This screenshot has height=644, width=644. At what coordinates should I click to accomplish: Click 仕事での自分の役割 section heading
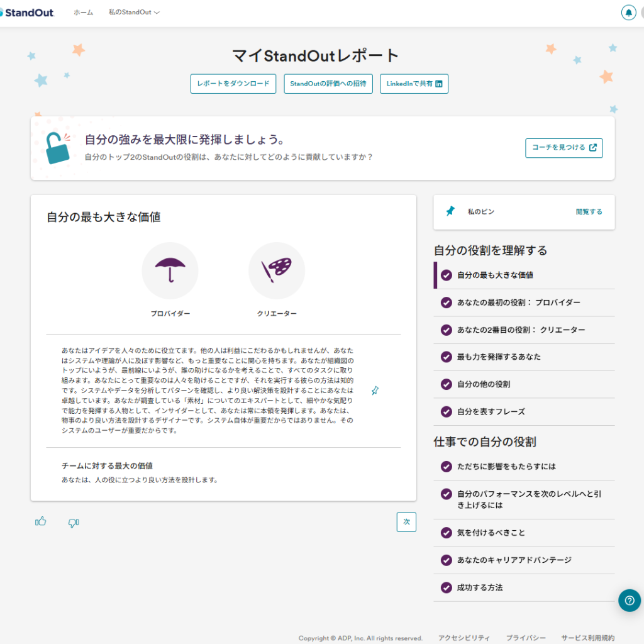(x=485, y=442)
